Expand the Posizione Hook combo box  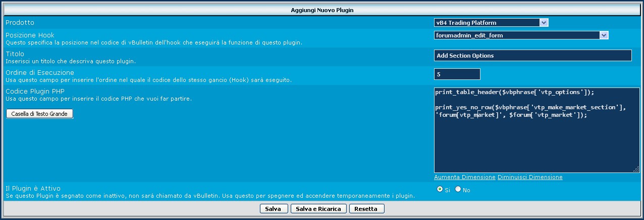click(x=521, y=35)
